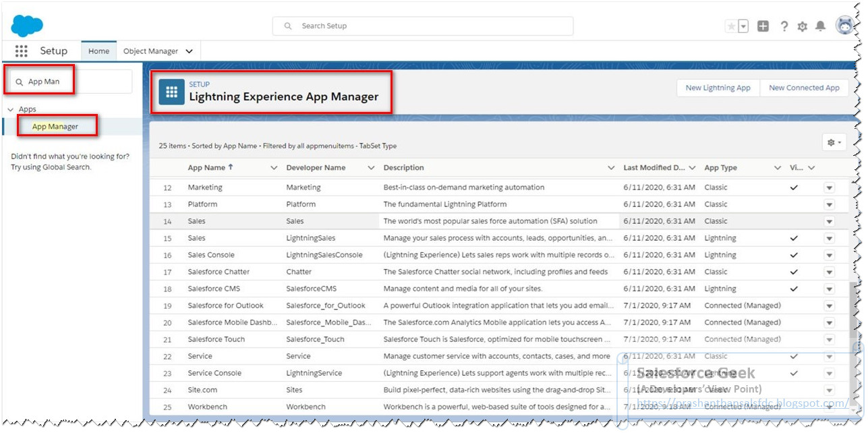Open row actions menu for Platform
Screen dimensions: 868x433
(829, 204)
